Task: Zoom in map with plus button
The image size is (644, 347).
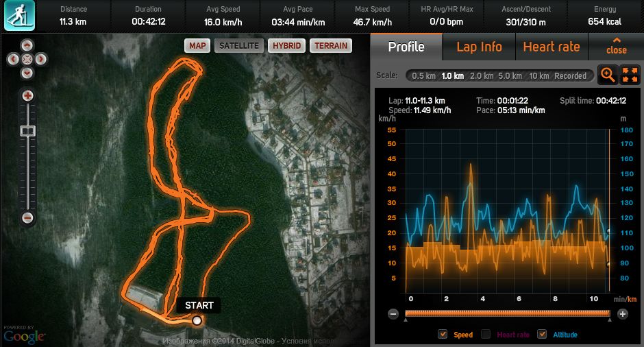Action: click(x=27, y=96)
